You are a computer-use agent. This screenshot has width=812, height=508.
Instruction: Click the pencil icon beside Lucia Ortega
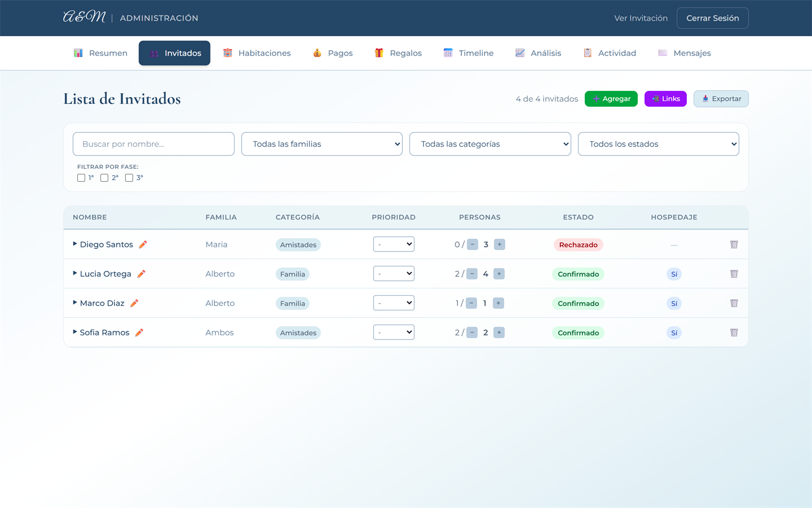coord(141,274)
